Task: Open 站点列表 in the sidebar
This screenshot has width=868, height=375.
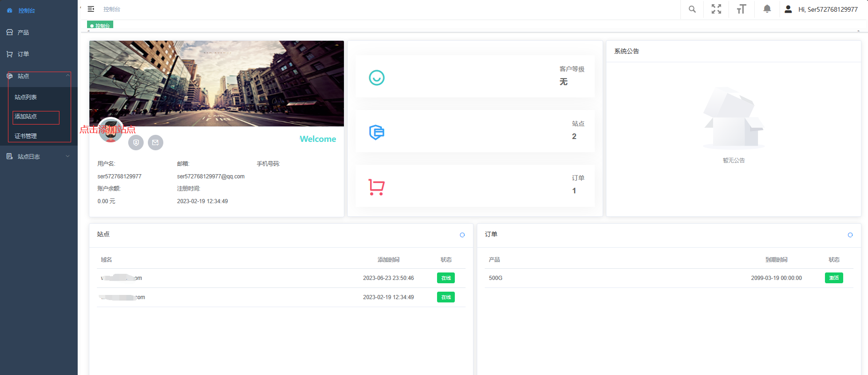Action: click(26, 97)
